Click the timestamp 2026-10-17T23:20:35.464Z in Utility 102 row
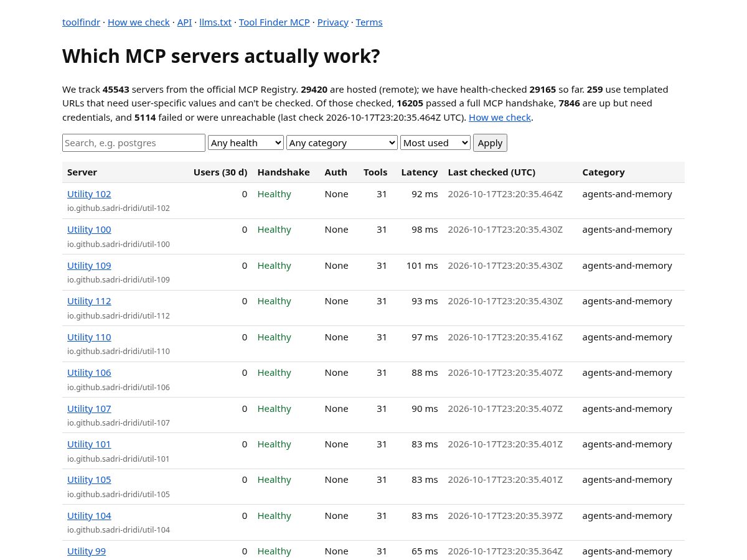This screenshot has width=747, height=560. coord(505,194)
